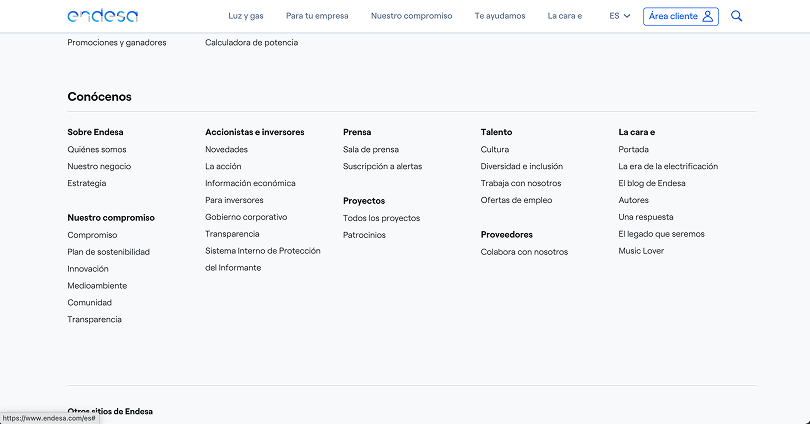Open Promociones y ganadores link
Screen dimensions: 810x424
point(117,43)
